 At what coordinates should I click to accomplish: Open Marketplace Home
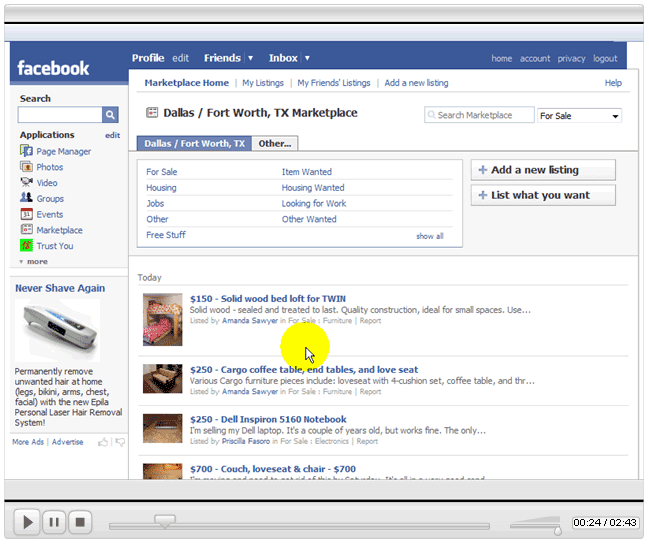point(187,83)
